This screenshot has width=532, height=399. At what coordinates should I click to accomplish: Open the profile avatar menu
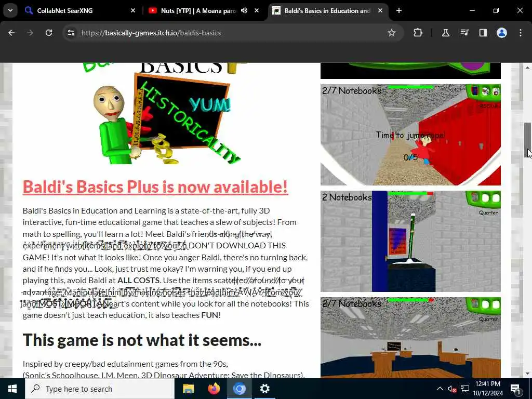tap(501, 33)
